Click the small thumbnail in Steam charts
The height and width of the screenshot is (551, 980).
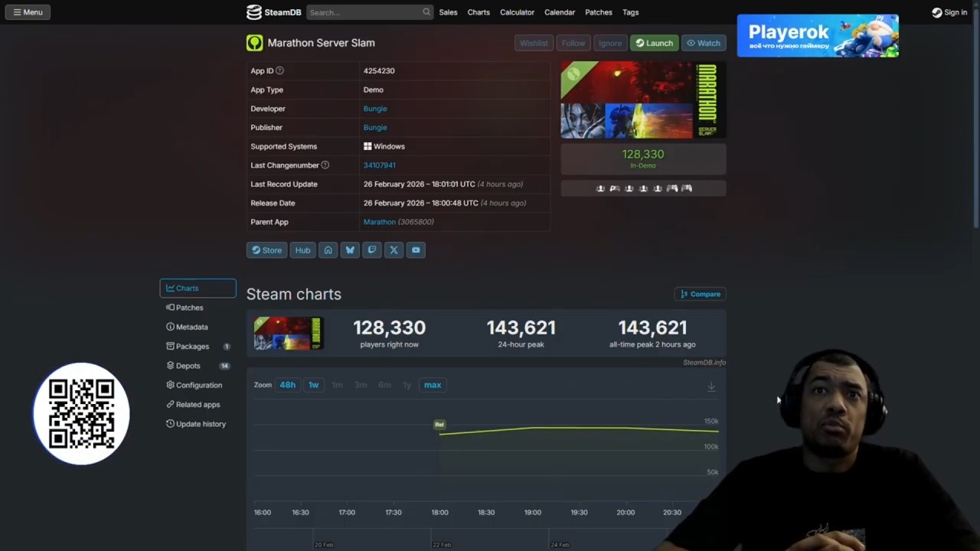tap(289, 334)
